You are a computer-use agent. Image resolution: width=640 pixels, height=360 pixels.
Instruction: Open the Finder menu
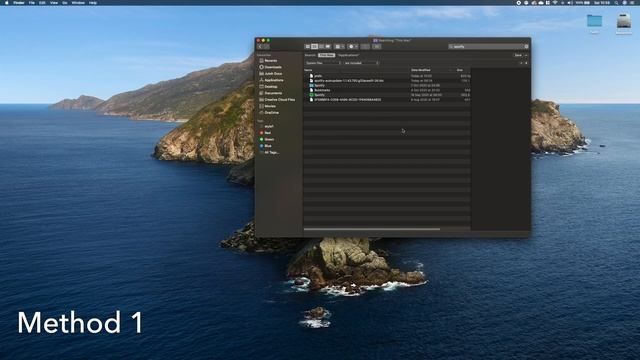(x=19, y=3)
